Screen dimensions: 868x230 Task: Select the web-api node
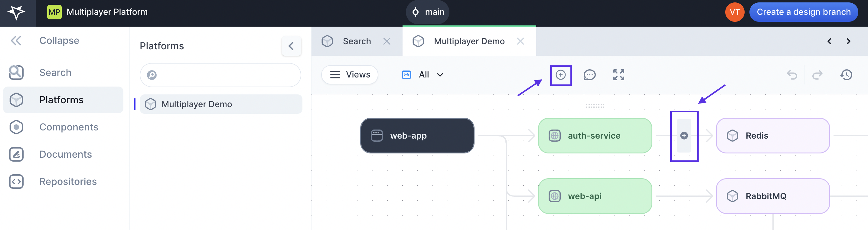595,196
